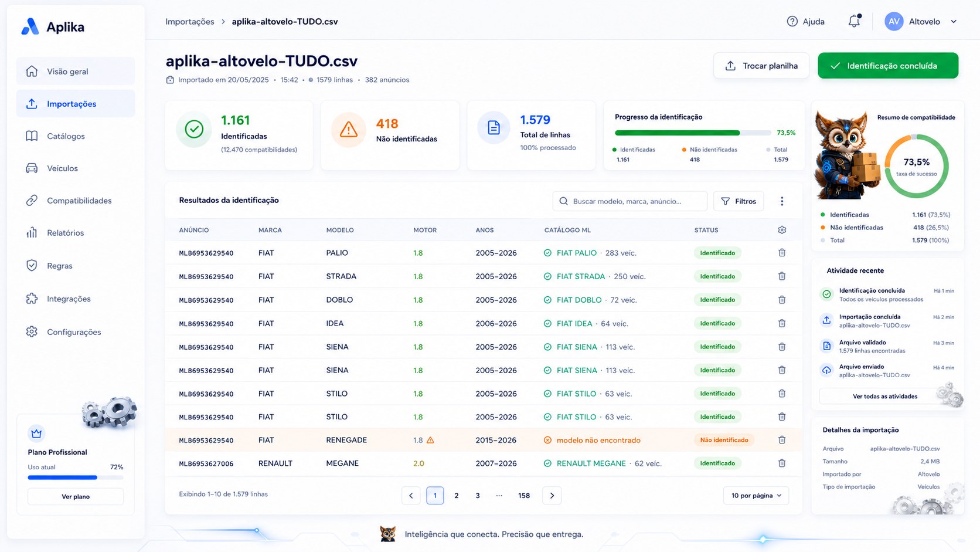Click the modelo não encontrado error icon
Screen dimensions: 980x552
tap(547, 440)
